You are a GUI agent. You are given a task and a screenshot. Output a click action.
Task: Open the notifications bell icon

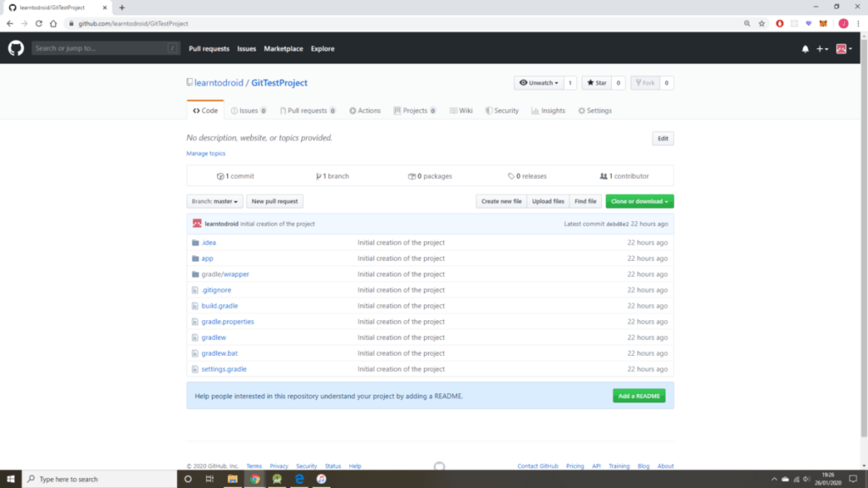point(805,49)
